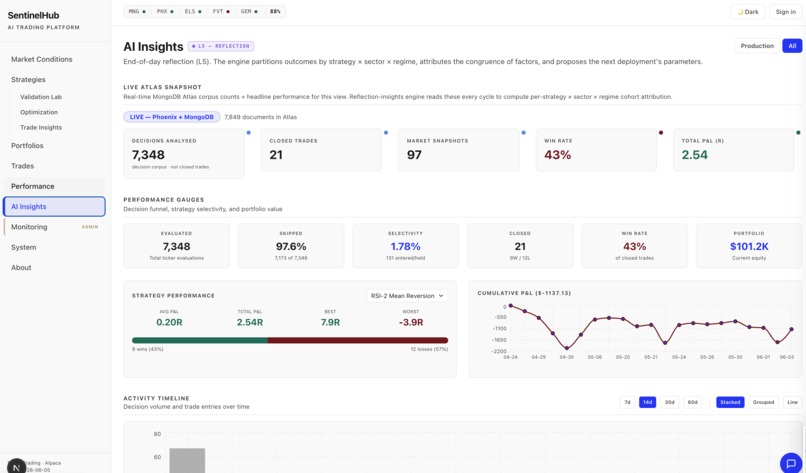
Task: Click the green wins portion of bar
Action: coord(200,340)
